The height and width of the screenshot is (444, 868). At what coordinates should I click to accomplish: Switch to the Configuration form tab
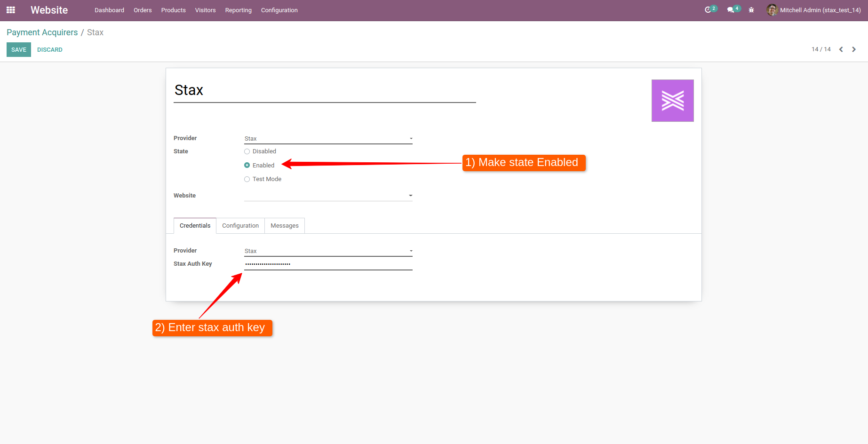[x=240, y=226]
